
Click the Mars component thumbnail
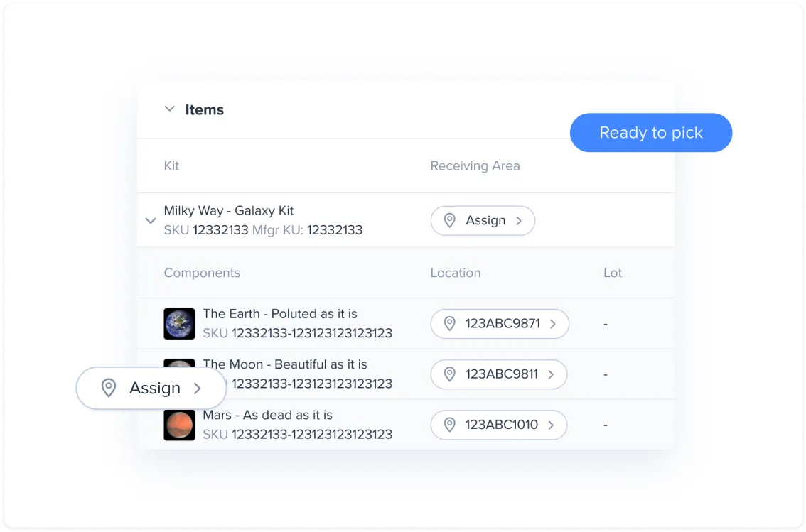(x=179, y=425)
